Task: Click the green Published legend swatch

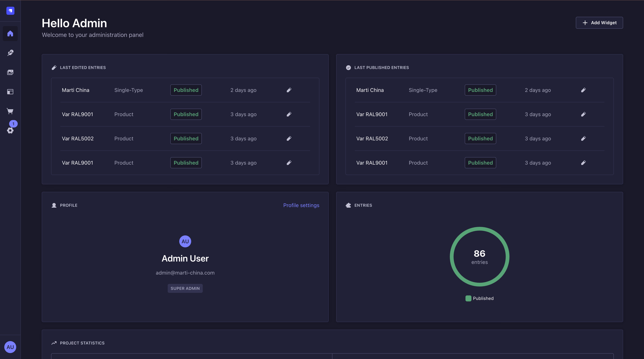Action: click(468, 298)
